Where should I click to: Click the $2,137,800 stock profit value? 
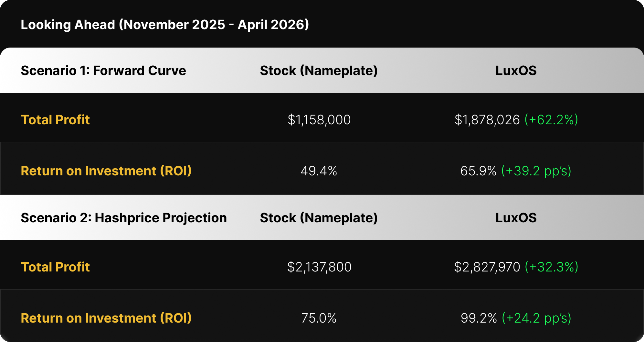pos(319,267)
